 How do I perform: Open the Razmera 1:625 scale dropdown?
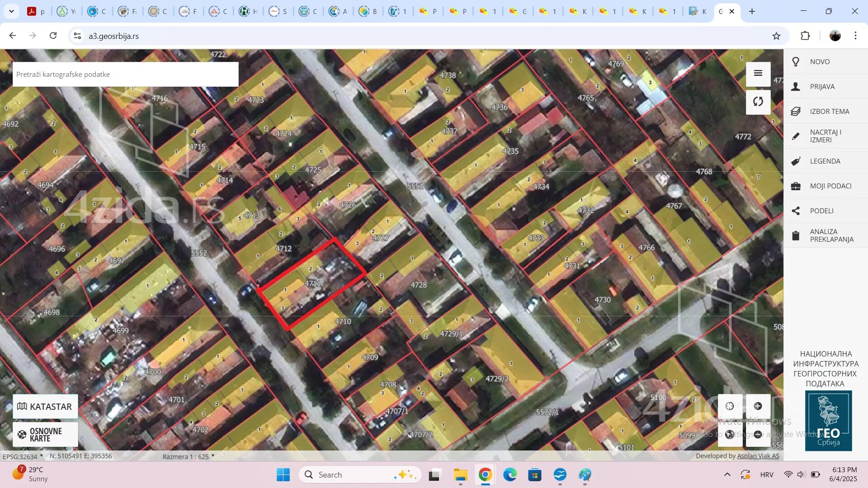189,456
